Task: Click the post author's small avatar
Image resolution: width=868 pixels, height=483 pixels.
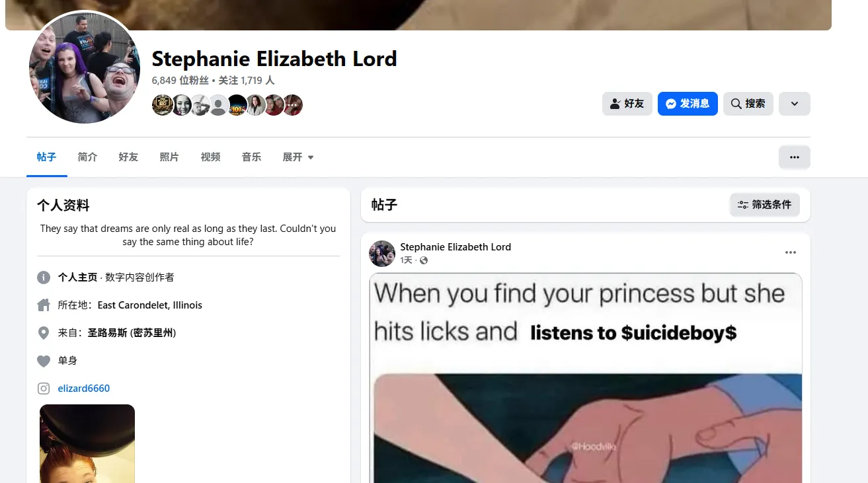Action: (x=382, y=254)
